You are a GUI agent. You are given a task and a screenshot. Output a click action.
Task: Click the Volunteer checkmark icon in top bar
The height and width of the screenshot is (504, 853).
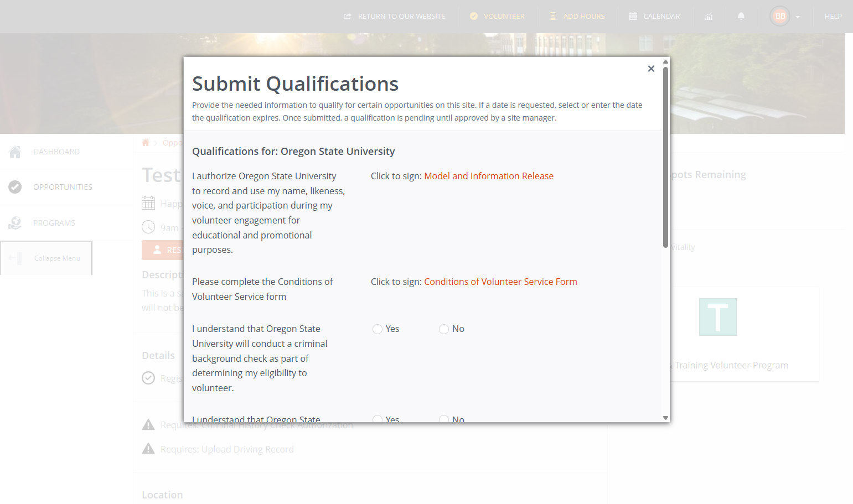pos(474,17)
